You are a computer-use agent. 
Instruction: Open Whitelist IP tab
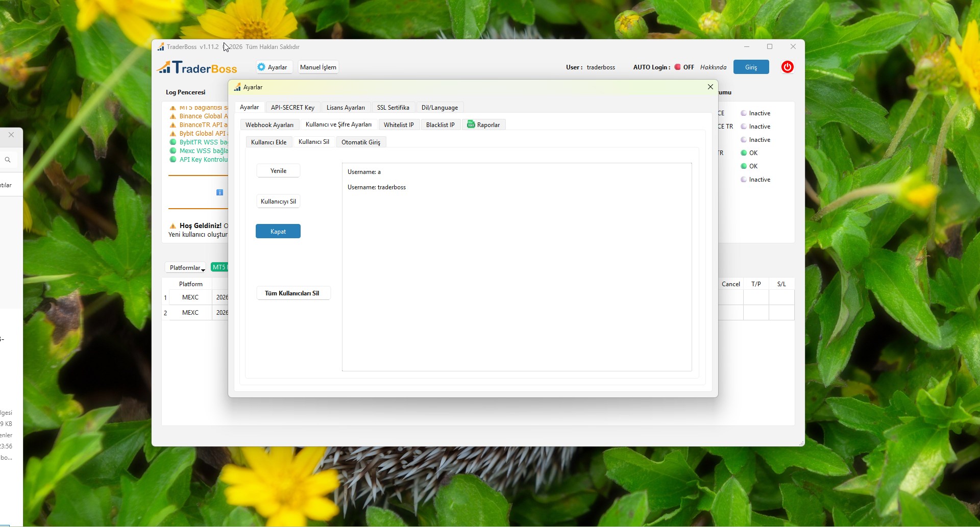(399, 124)
